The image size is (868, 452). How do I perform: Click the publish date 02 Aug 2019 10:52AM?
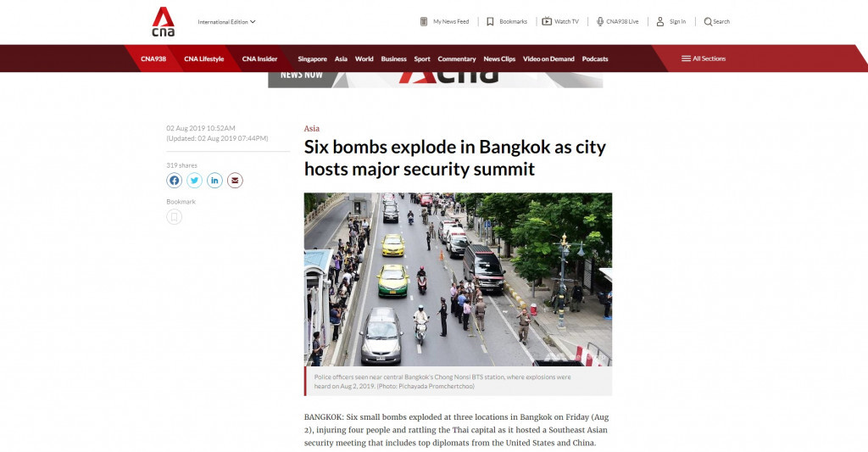tap(201, 128)
